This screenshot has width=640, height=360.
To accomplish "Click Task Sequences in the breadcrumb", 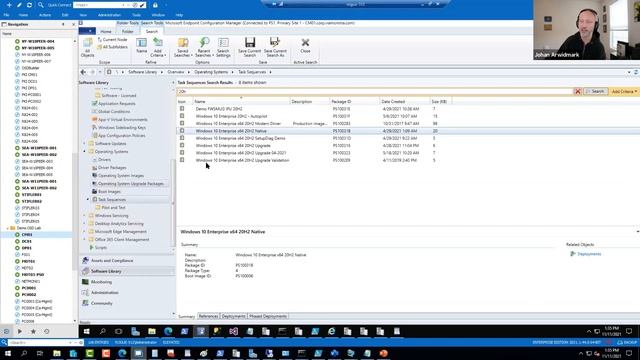I will point(252,72).
